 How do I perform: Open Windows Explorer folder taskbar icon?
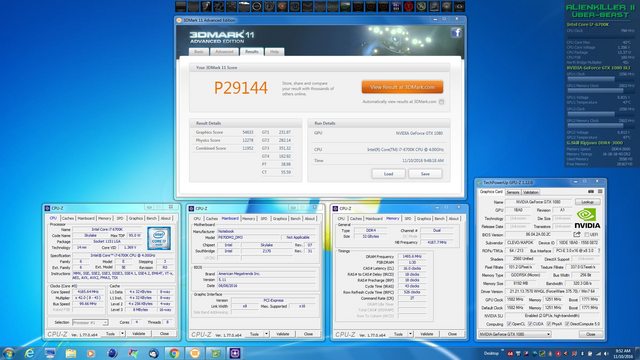tap(71, 353)
